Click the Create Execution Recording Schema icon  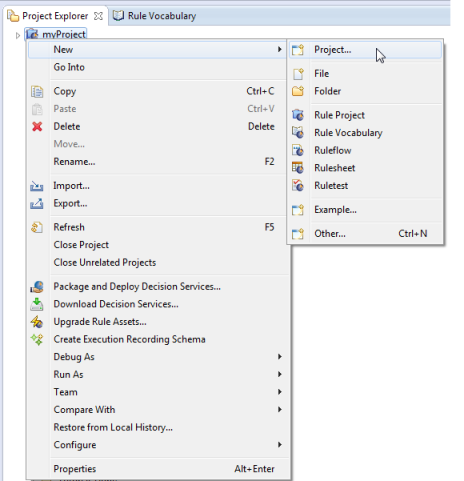[x=37, y=339]
